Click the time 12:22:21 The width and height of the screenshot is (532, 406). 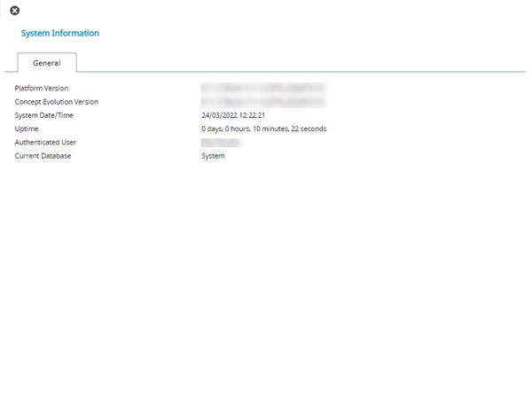point(254,115)
